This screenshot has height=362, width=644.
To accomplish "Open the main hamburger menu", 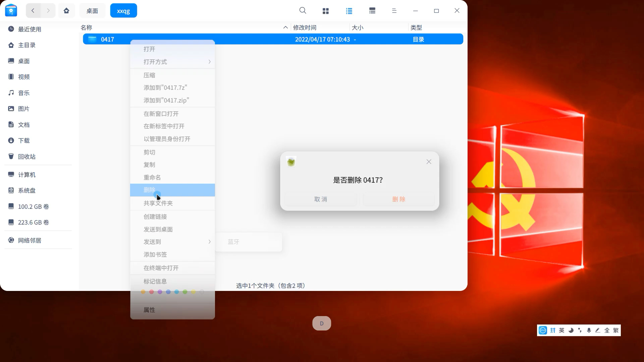I will 394,11.
